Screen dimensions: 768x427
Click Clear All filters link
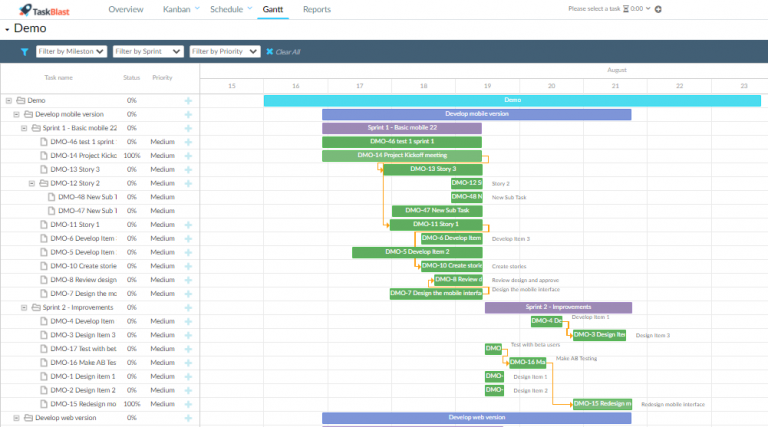pos(288,52)
